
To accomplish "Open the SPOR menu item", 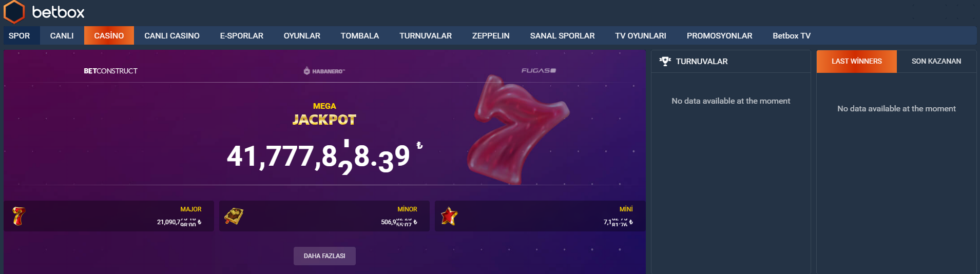I will pos(20,35).
